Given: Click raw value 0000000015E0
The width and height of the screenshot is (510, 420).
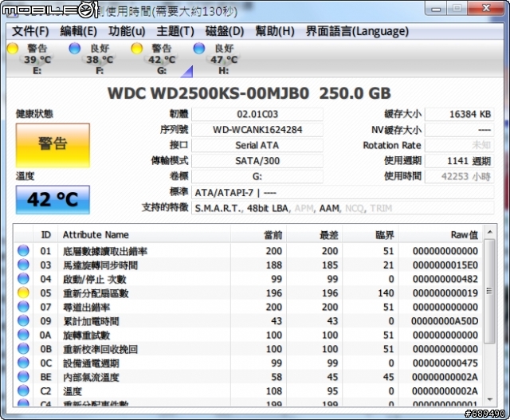Looking at the screenshot, I should point(445,265).
